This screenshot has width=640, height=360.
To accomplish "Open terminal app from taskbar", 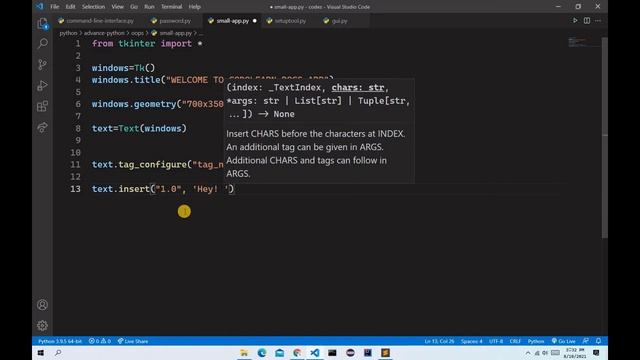I will coord(332,353).
